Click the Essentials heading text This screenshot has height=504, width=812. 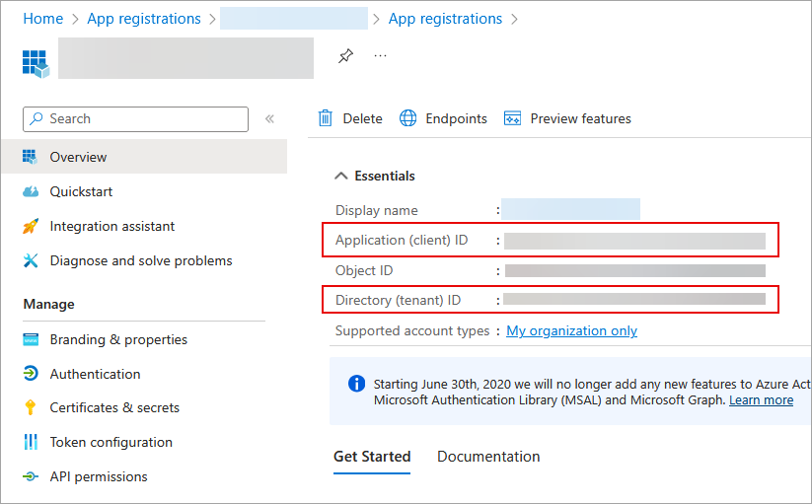coord(385,176)
